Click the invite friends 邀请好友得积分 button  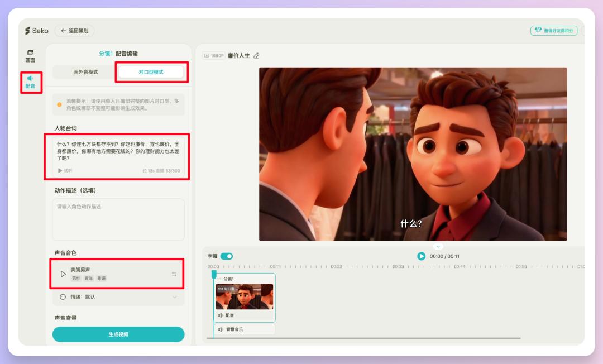click(554, 31)
